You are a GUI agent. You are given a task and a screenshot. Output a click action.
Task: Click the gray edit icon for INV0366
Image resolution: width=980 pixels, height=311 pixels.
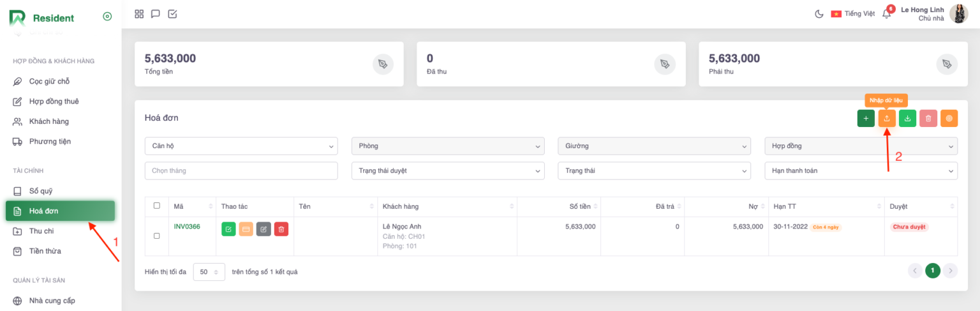tap(264, 229)
